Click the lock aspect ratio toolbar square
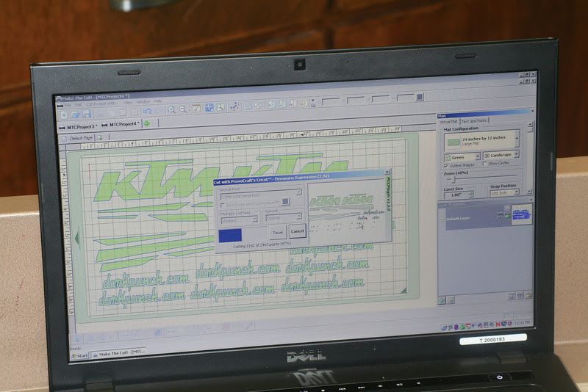Screen dimensions: 588x392 [x=420, y=97]
